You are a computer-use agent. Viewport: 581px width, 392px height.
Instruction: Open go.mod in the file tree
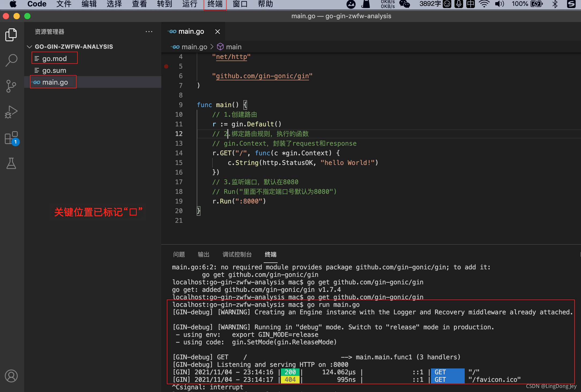[x=54, y=58]
